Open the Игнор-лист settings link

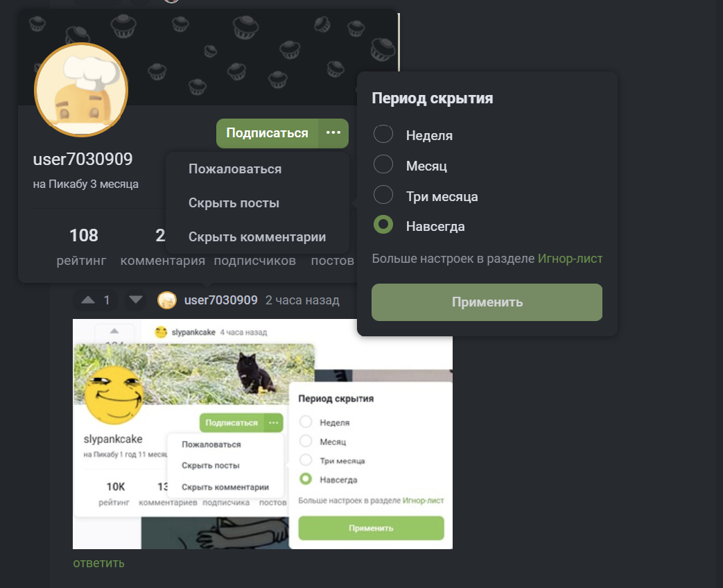tap(570, 259)
